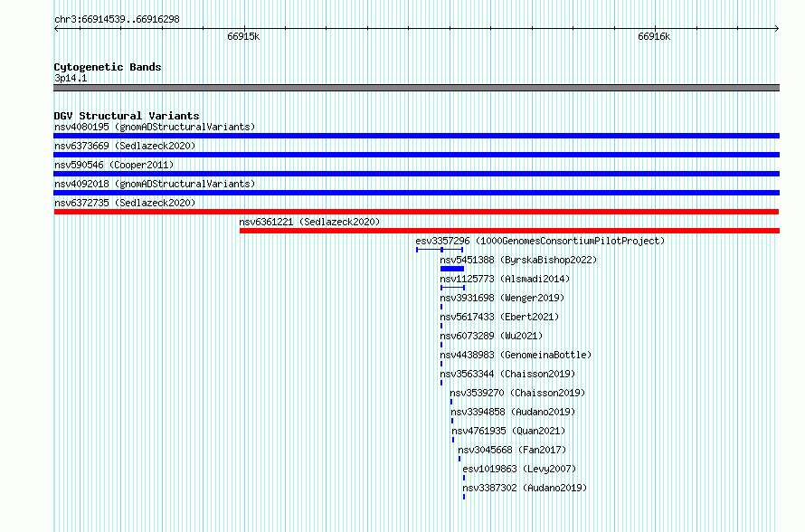The height and width of the screenshot is (532, 805).
Task: Open nsv3539270 (Chaisson2019) label
Action: point(517,393)
